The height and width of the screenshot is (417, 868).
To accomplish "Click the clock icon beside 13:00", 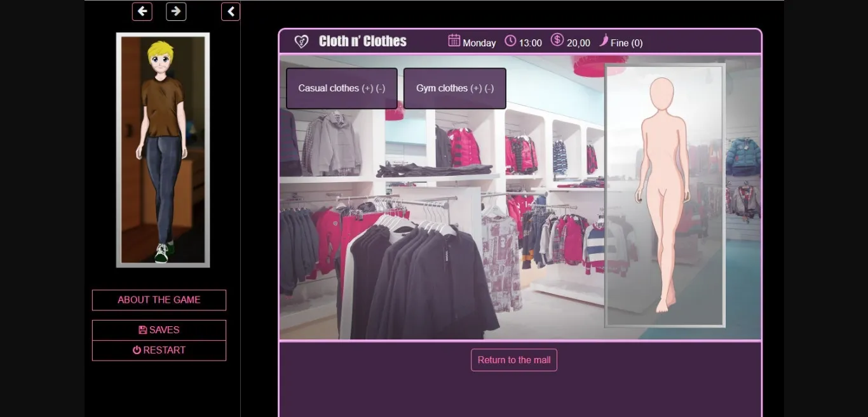I will point(510,41).
